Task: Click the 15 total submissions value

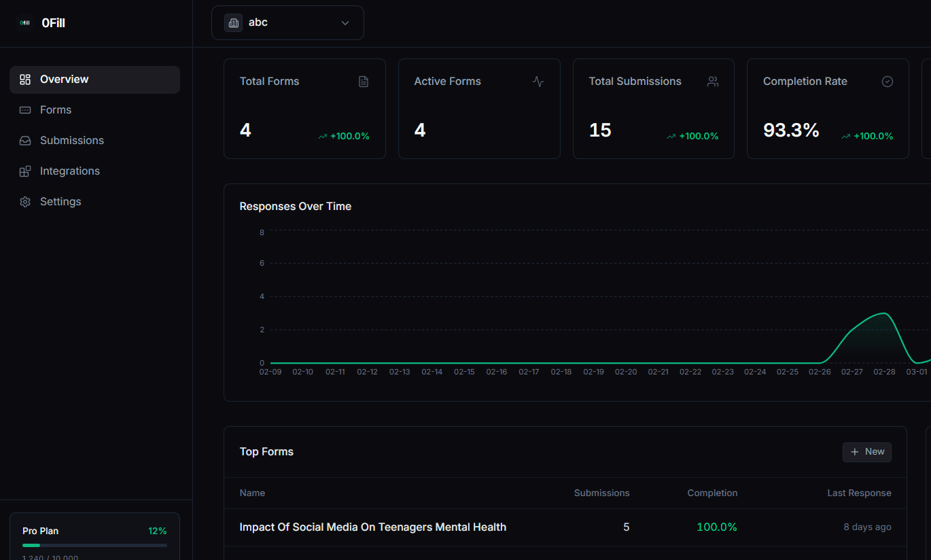Action: point(600,130)
